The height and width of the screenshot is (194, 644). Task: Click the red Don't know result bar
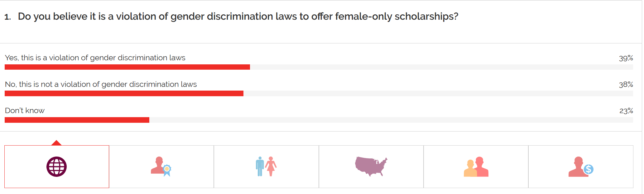77,120
